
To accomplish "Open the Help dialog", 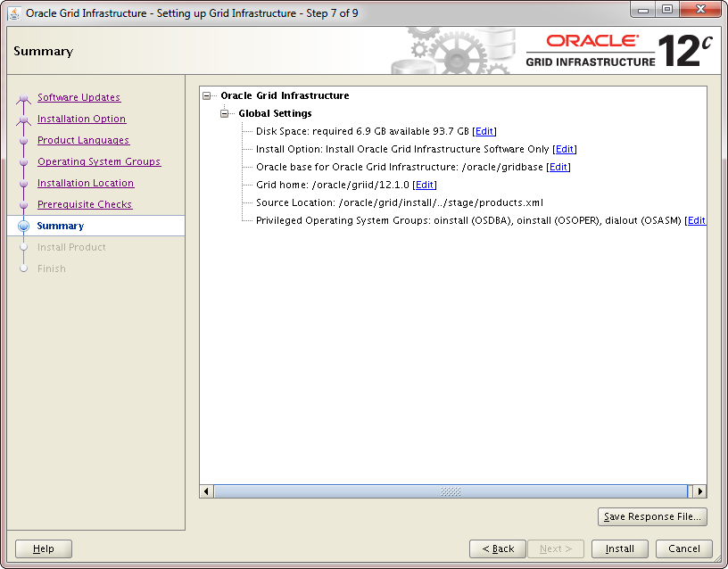I will click(44, 548).
